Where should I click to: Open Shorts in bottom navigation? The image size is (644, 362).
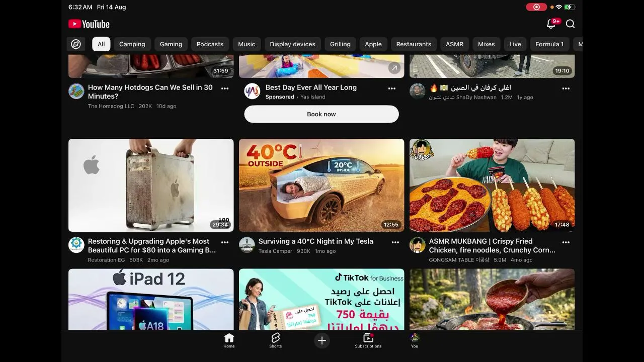275,340
